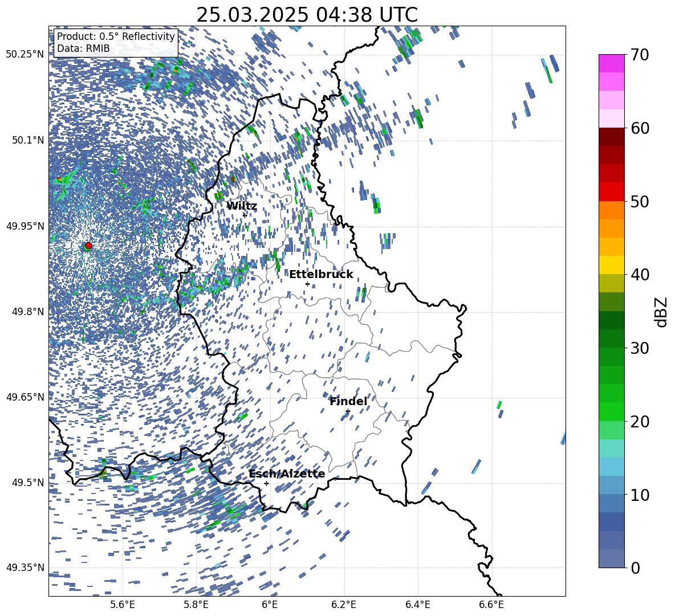
Task: Click the 6.4°E longitude label
Action: coord(418,605)
